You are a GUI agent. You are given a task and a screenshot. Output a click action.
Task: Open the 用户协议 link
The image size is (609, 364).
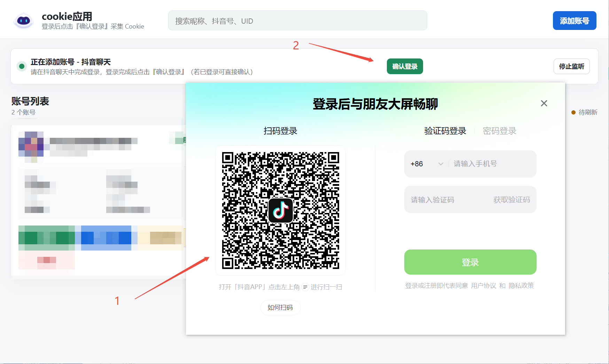click(483, 285)
